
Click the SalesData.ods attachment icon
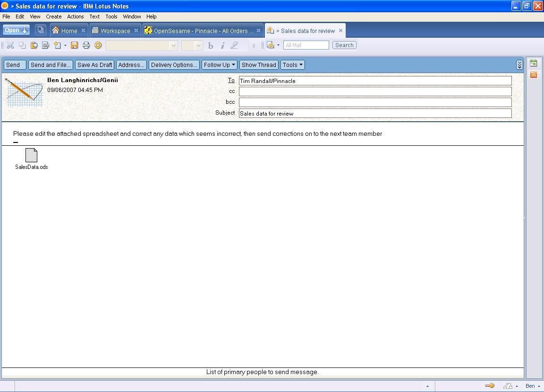pyautogui.click(x=31, y=155)
